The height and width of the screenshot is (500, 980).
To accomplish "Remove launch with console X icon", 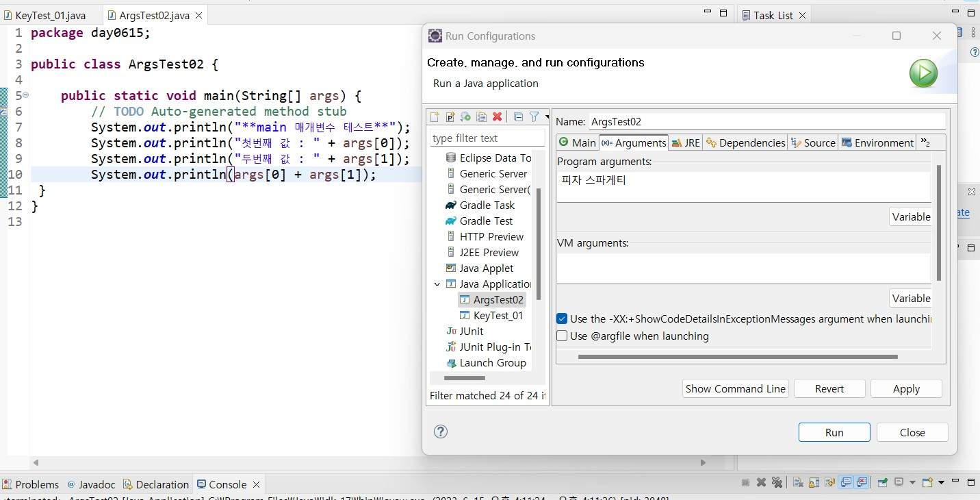I will click(x=761, y=482).
